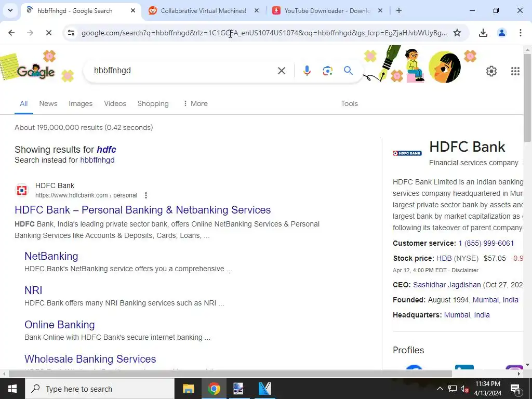Screen dimensions: 532x399
Task: Close the hbbffnhgd Google Search tab
Action: click(x=133, y=10)
